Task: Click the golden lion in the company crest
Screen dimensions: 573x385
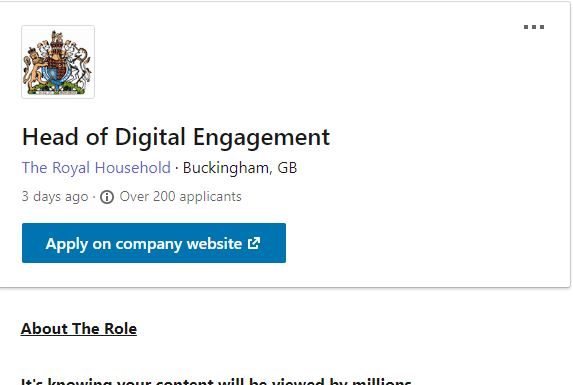Action: [34, 68]
